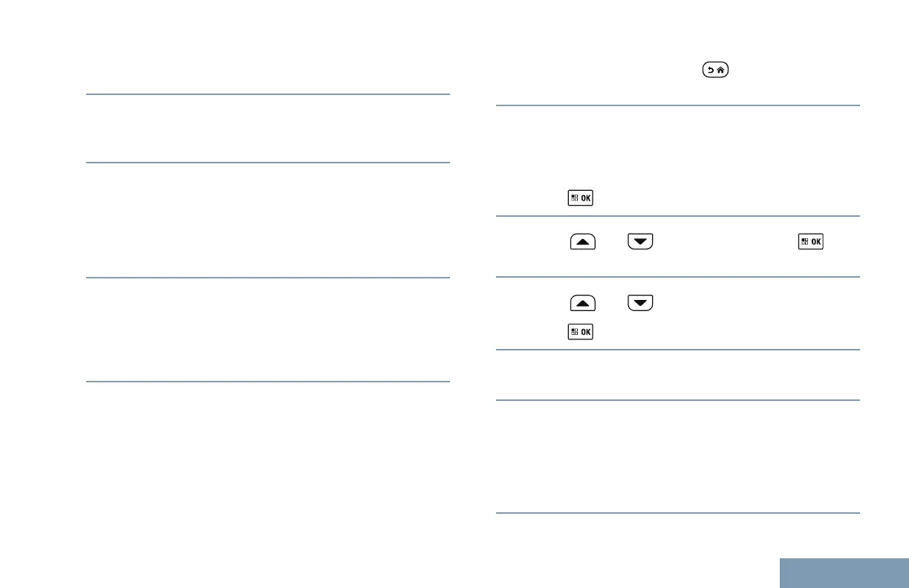Click the left column's third divider line
Viewport: 909px width, 588px height.
[268, 278]
